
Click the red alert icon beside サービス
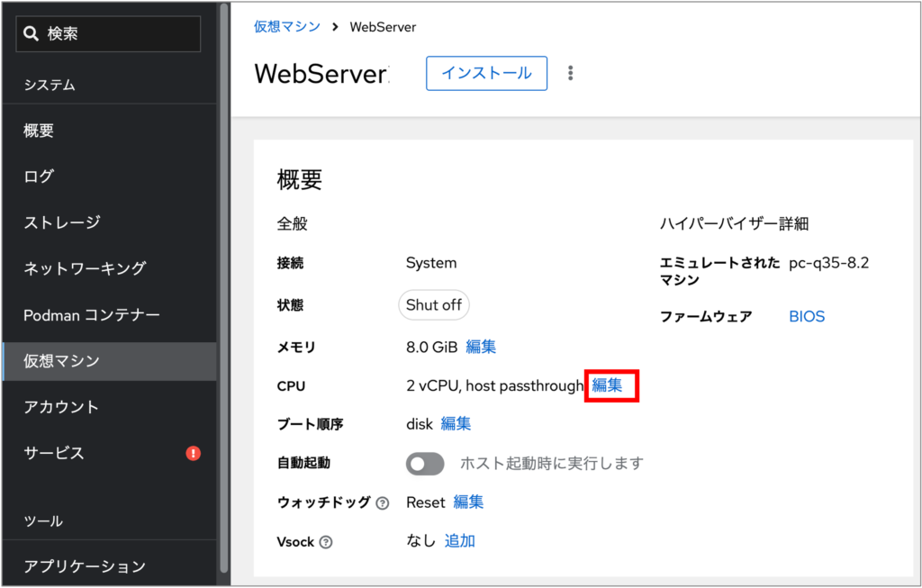[x=193, y=453]
